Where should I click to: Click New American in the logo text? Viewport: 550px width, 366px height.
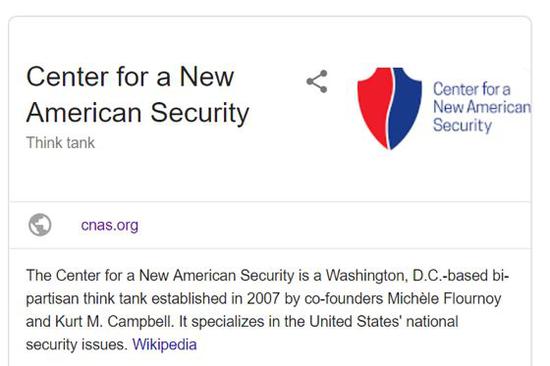point(482,107)
